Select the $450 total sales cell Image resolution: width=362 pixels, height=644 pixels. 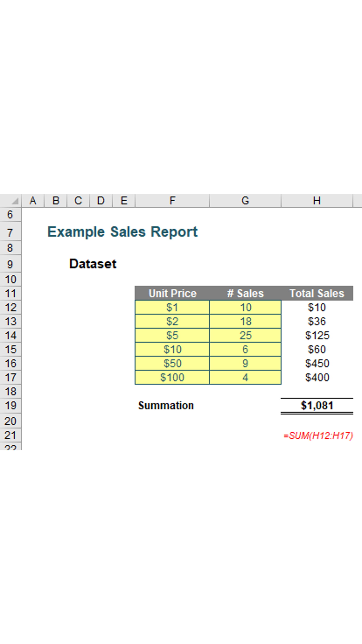[317, 363]
